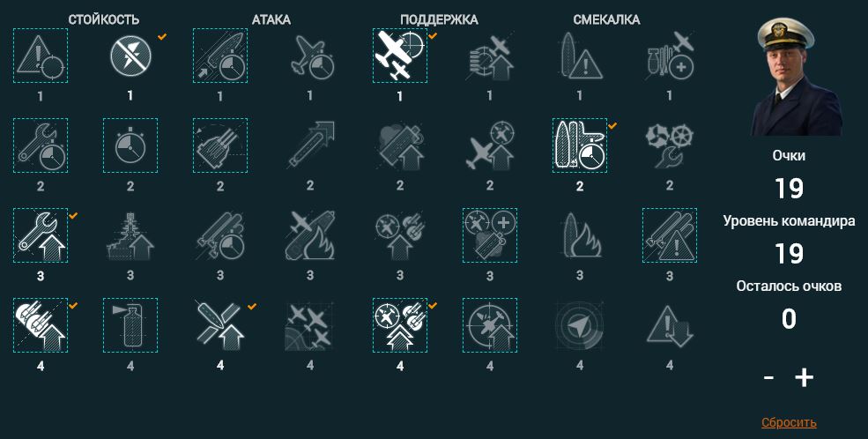Click the checked crossed-out propeller skill
The image size is (868, 439).
130,56
